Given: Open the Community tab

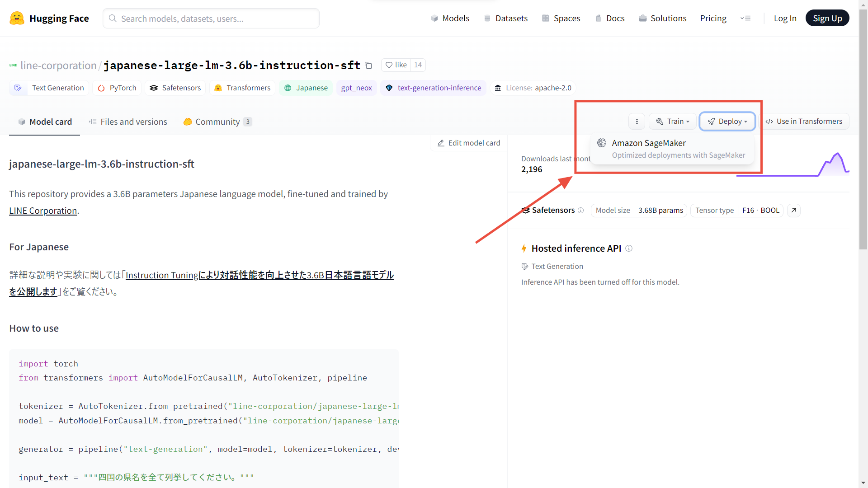Looking at the screenshot, I should click(x=217, y=122).
